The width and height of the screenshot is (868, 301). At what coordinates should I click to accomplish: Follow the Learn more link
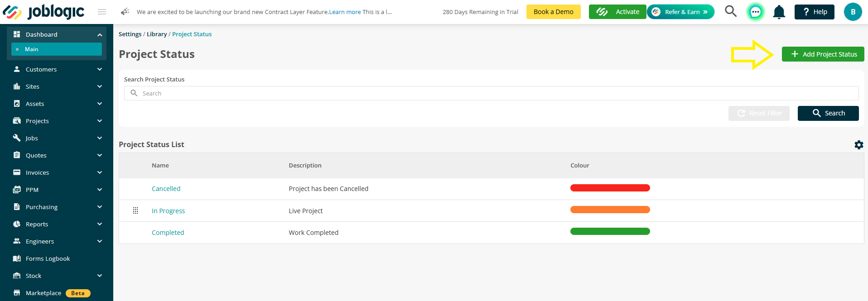click(345, 12)
